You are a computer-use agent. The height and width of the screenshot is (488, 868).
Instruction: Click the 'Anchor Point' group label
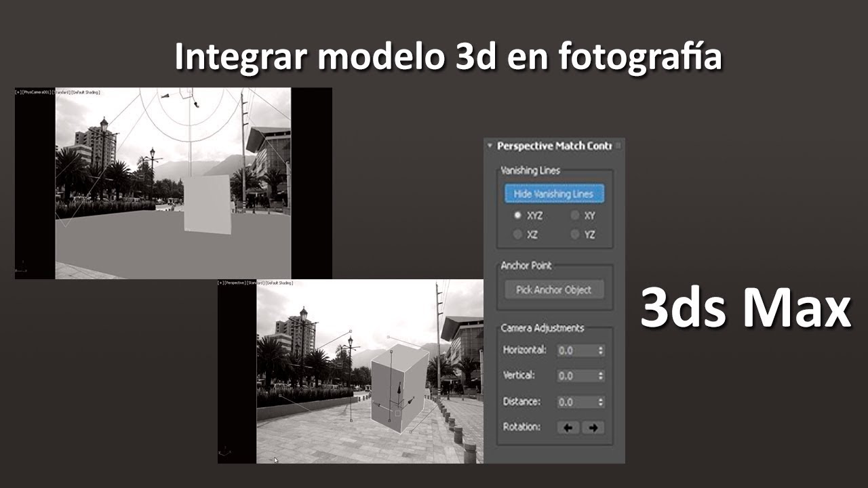(526, 266)
